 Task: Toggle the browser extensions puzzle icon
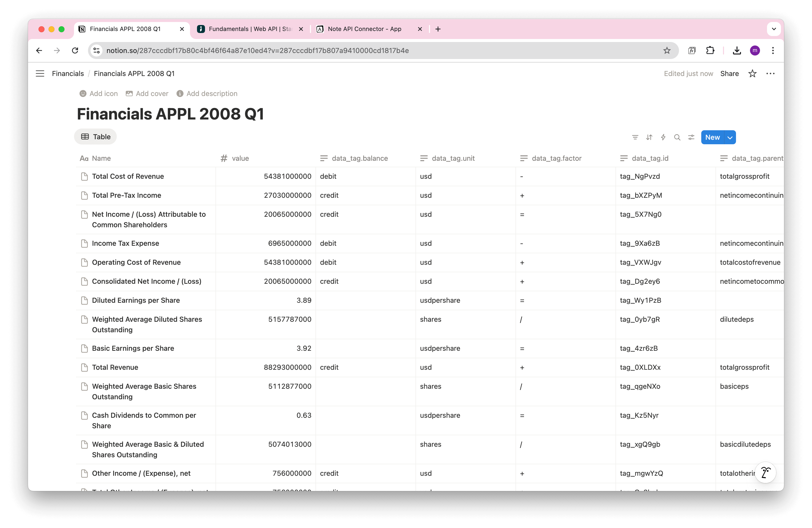tap(710, 50)
